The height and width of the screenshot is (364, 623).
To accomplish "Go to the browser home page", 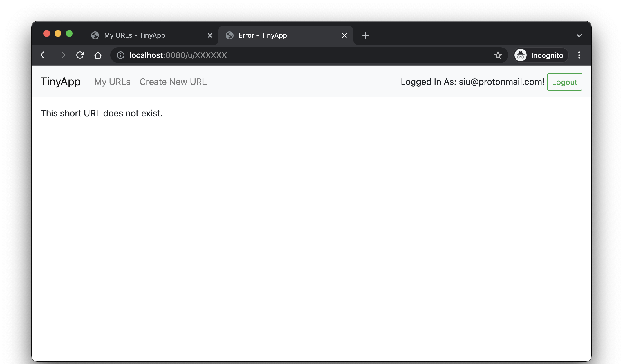I will click(x=98, y=55).
